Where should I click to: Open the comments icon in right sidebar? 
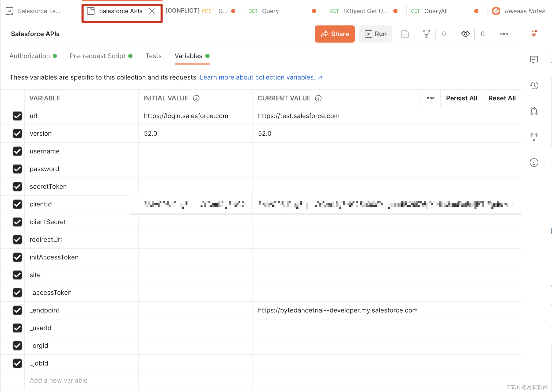tap(534, 59)
